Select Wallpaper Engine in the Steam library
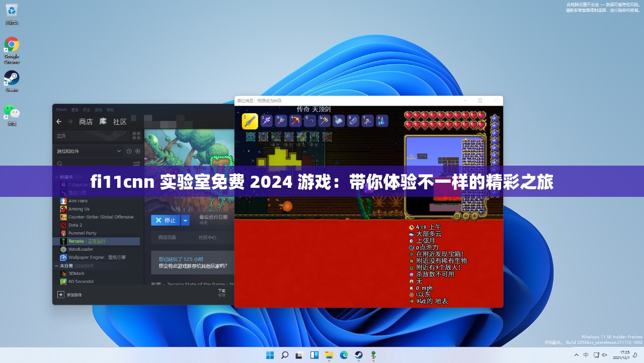Screen dimensions: 644x363 pyautogui.click(x=97, y=257)
